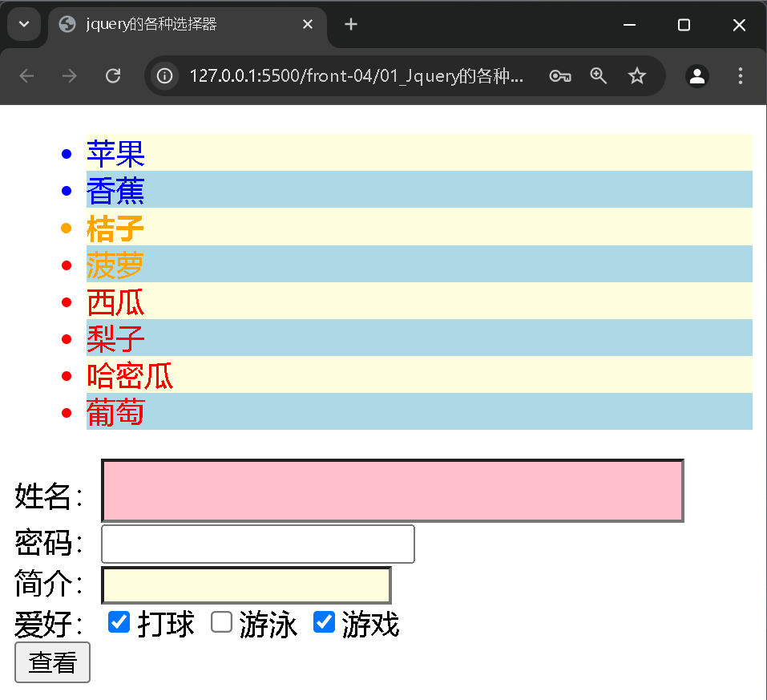Close the jquery的各种选择器 tab
767x700 pixels.
click(x=308, y=24)
